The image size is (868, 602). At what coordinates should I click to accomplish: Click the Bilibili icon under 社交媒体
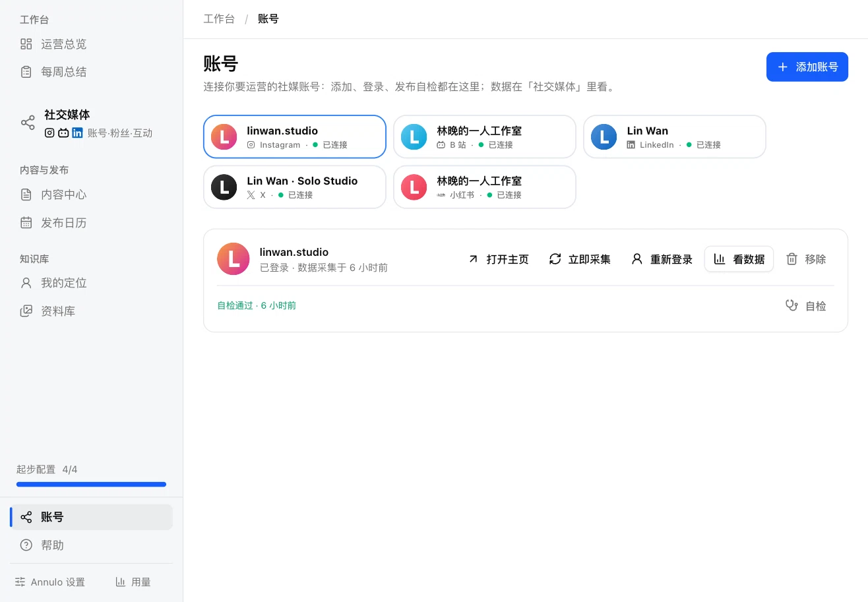[63, 133]
